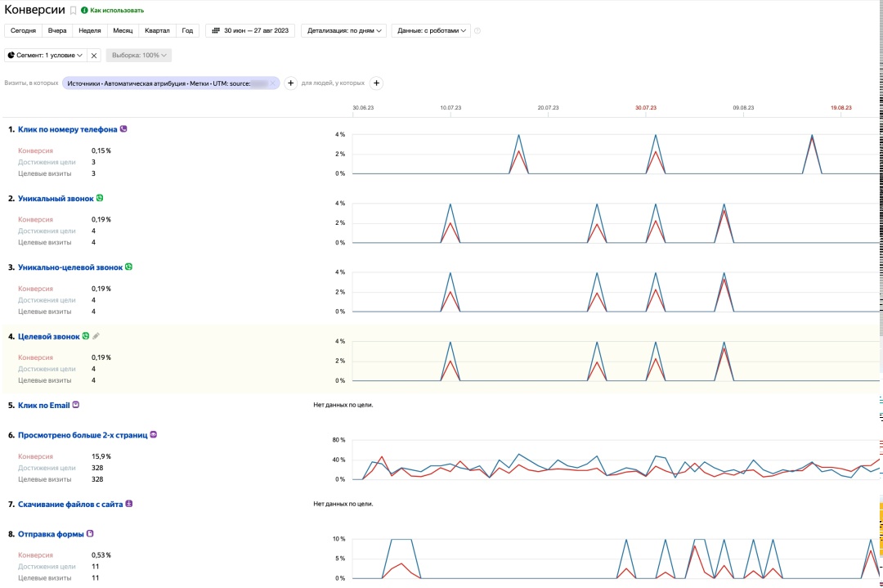Click phone icon beside Клик по номеру телефона
Image resolution: width=883 pixels, height=588 pixels.
tap(123, 129)
